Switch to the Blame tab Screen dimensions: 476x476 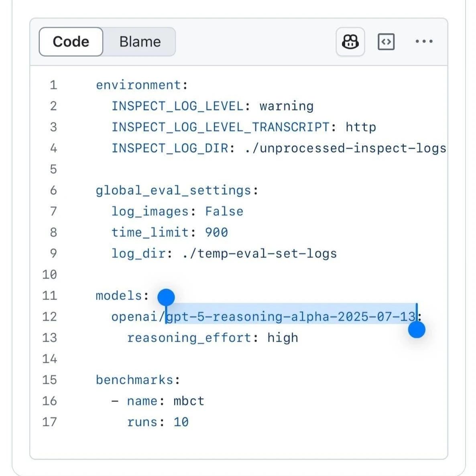(x=140, y=42)
